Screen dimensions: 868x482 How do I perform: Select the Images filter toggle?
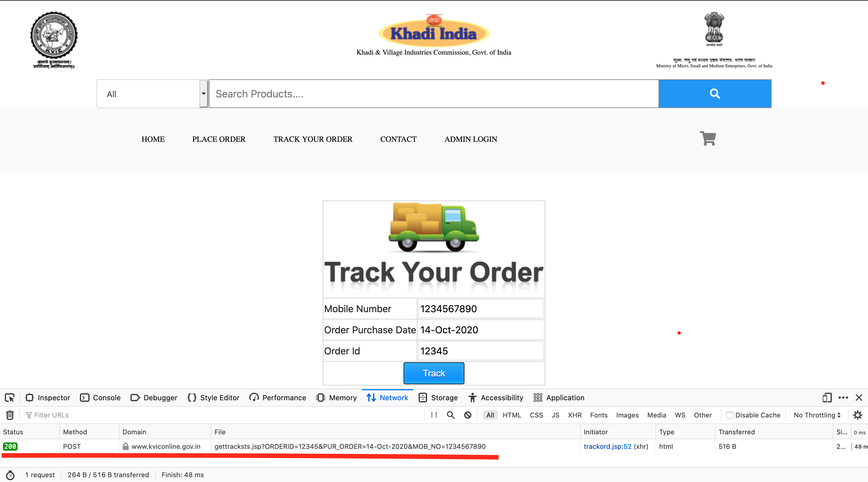pos(627,415)
